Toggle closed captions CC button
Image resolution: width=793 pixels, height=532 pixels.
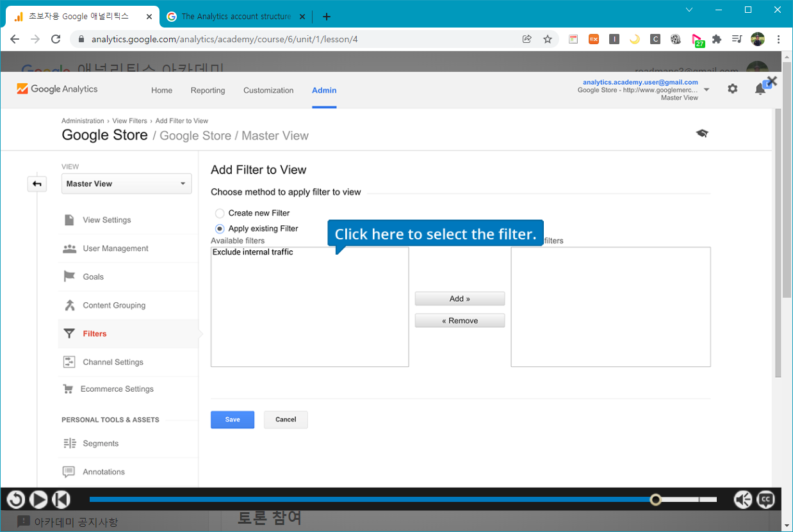coord(766,499)
